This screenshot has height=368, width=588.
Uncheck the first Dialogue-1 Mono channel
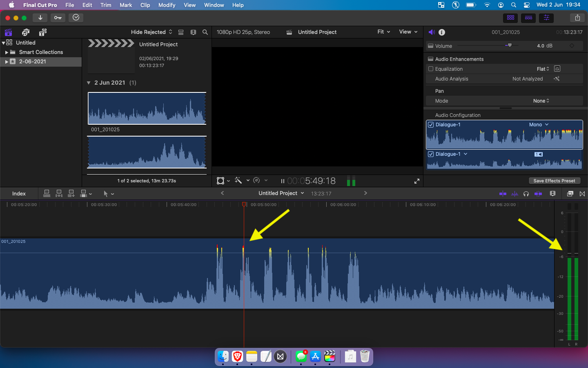(431, 125)
